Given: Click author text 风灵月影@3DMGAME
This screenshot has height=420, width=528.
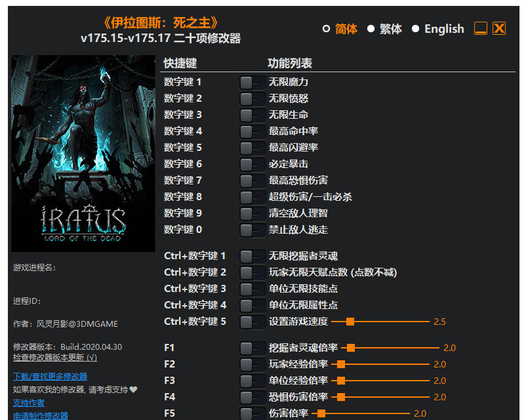Looking at the screenshot, I should click(x=77, y=324).
